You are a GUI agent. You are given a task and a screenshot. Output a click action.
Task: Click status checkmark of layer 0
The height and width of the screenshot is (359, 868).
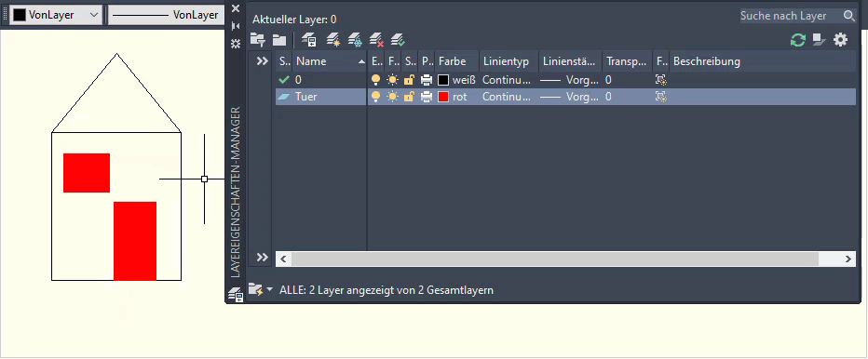pyautogui.click(x=284, y=80)
